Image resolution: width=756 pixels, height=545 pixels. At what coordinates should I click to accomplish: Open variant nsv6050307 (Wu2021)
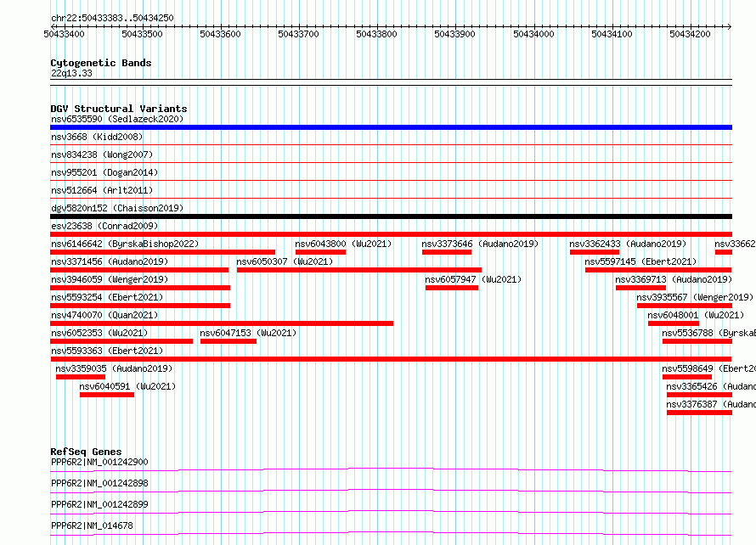[x=285, y=261]
